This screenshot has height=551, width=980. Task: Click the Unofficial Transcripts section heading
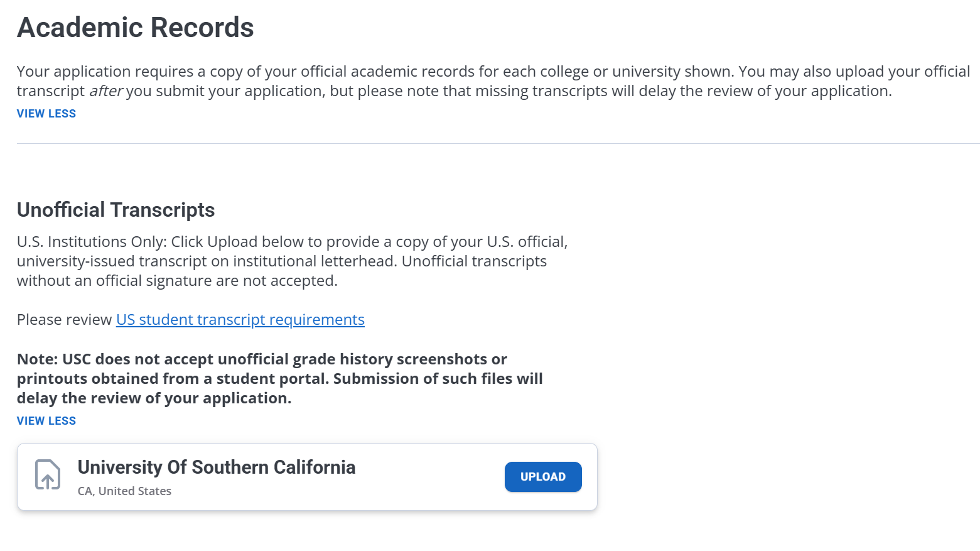tap(116, 210)
